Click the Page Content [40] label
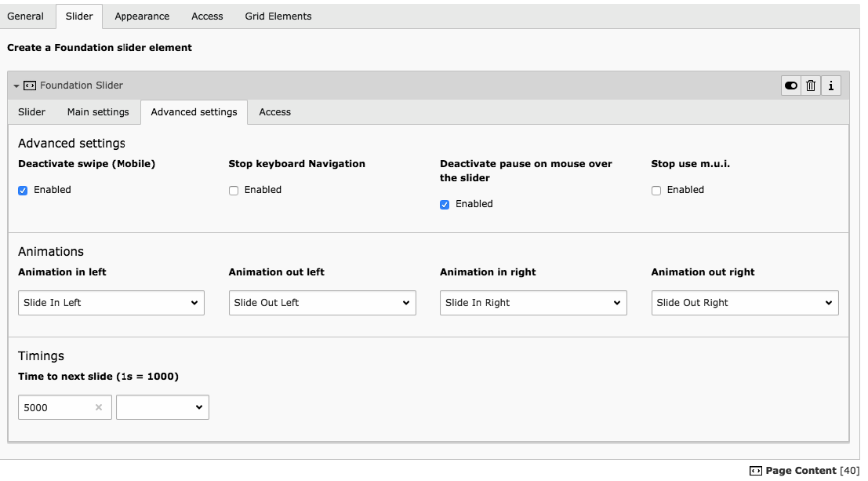 click(x=812, y=471)
